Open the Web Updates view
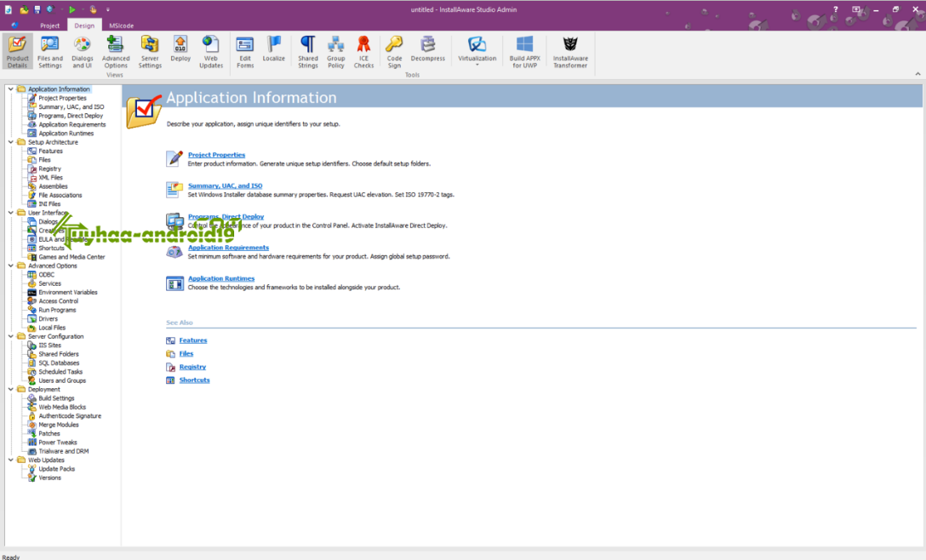Viewport: 926px width, 560px height. point(211,52)
